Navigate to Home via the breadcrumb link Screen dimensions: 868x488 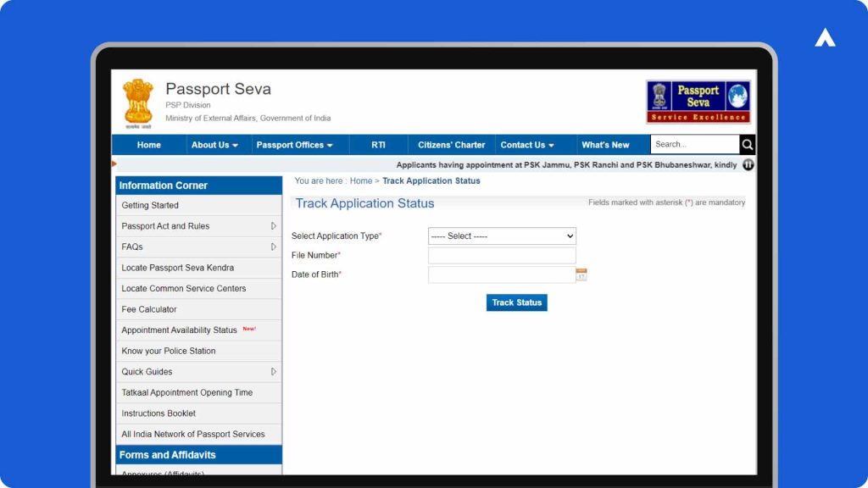[360, 180]
